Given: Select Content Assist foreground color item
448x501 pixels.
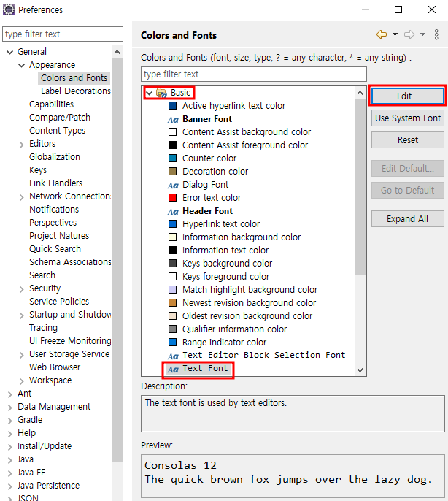Looking at the screenshot, I should pyautogui.click(x=245, y=145).
